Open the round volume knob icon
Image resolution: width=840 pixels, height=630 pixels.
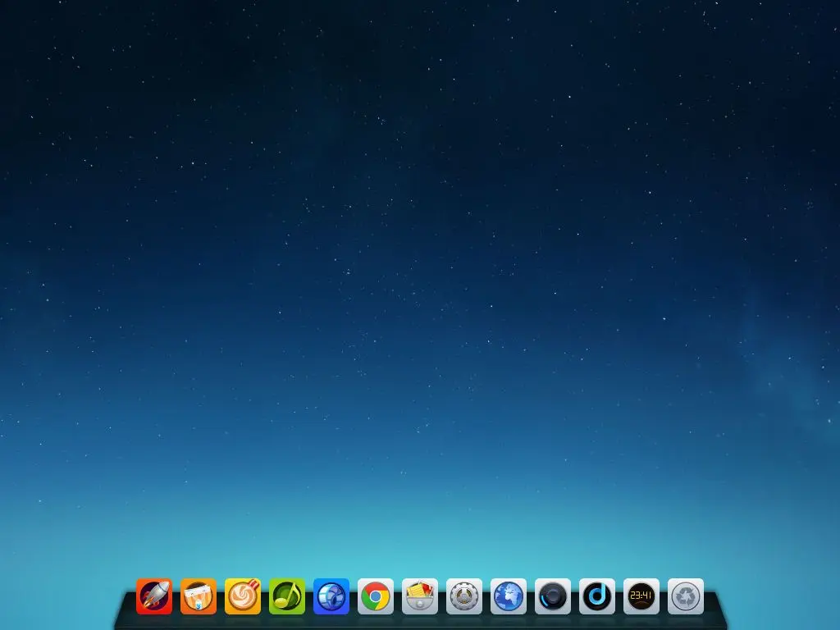coord(553,596)
